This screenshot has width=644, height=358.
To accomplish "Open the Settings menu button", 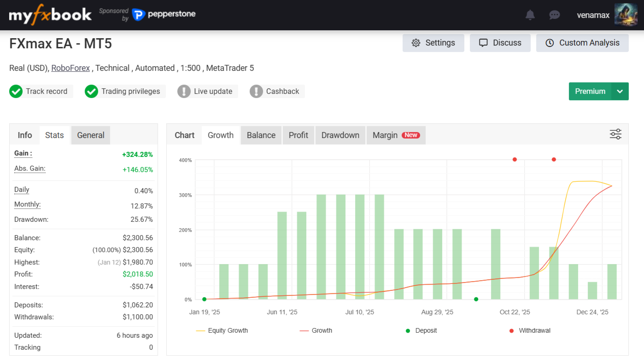I will (x=433, y=43).
